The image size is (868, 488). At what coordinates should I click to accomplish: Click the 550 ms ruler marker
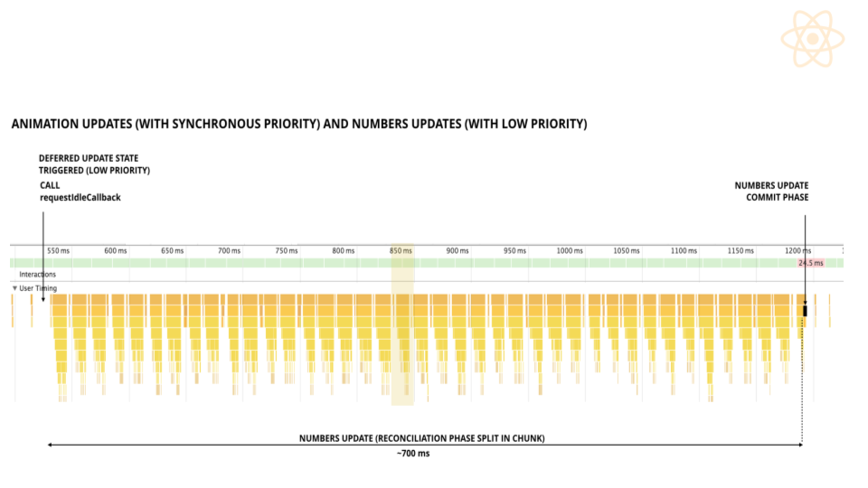click(58, 250)
